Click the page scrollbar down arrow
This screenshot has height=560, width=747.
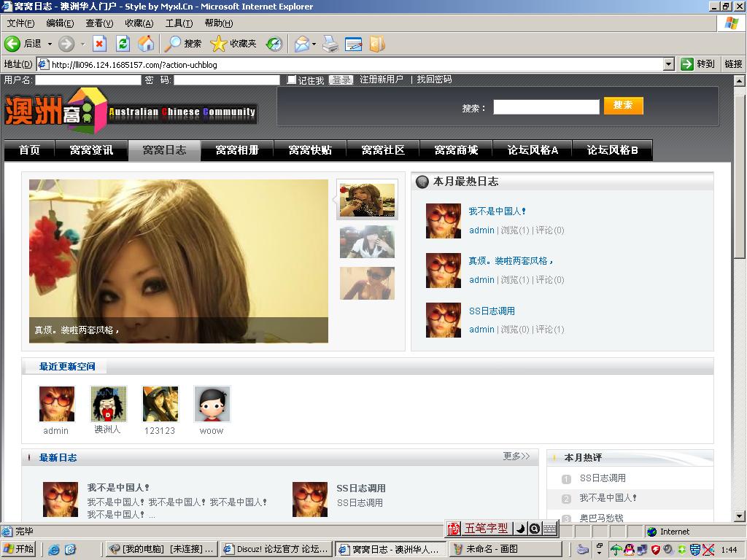coord(740,516)
